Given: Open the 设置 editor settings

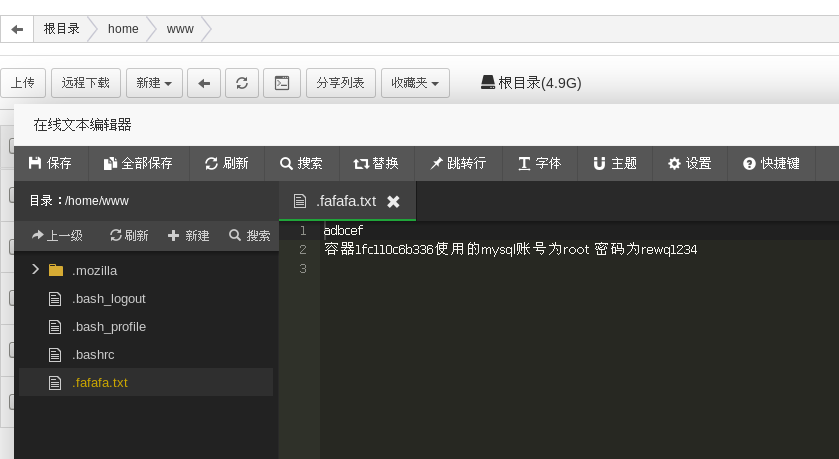Looking at the screenshot, I should [690, 163].
